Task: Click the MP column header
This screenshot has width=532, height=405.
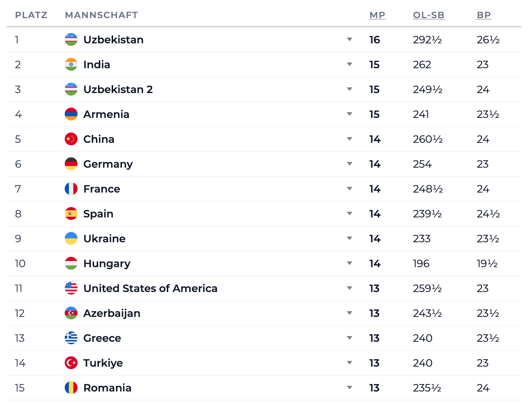Action: (x=377, y=15)
